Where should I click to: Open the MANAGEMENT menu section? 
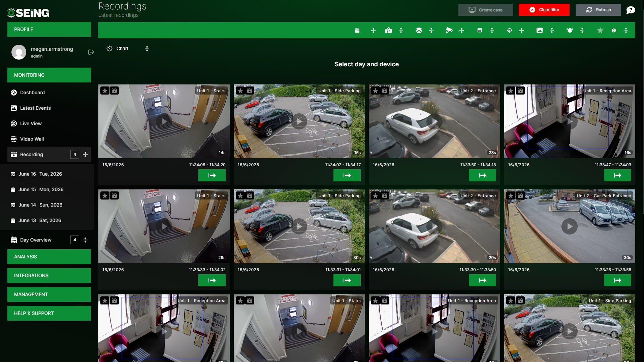coord(49,294)
